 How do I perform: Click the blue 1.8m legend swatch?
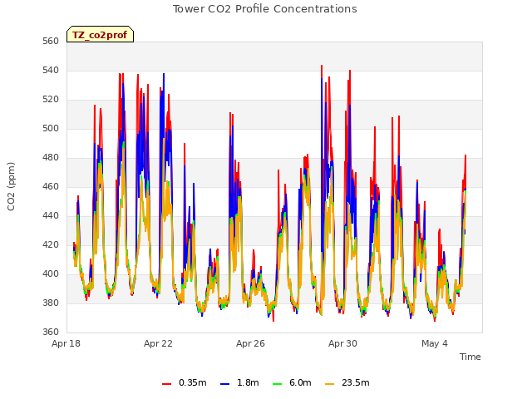225,383
